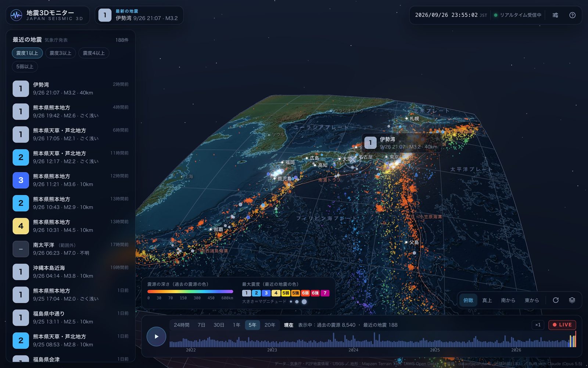Toggle the LIVE mode button
588x368 pixels.
[x=562, y=325]
